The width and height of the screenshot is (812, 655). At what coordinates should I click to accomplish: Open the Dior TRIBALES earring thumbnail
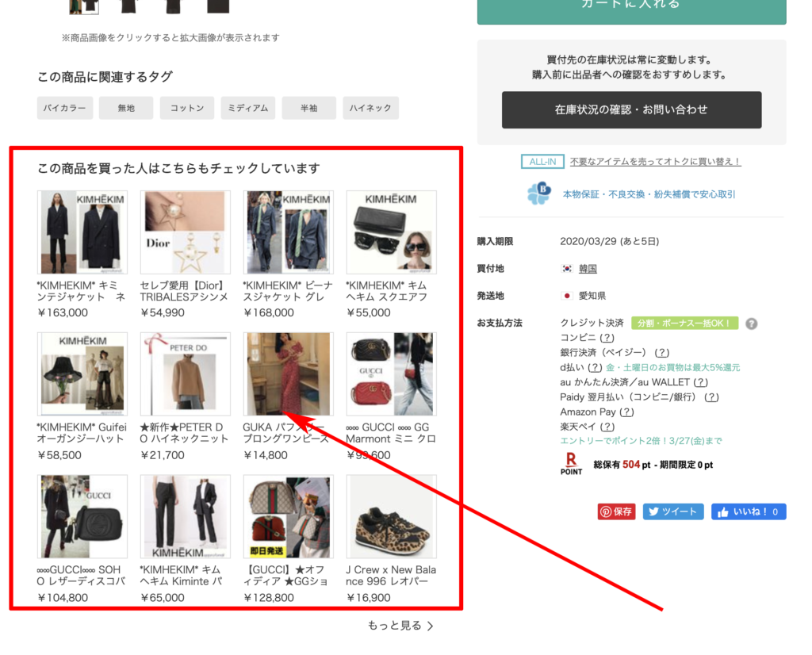coord(186,232)
